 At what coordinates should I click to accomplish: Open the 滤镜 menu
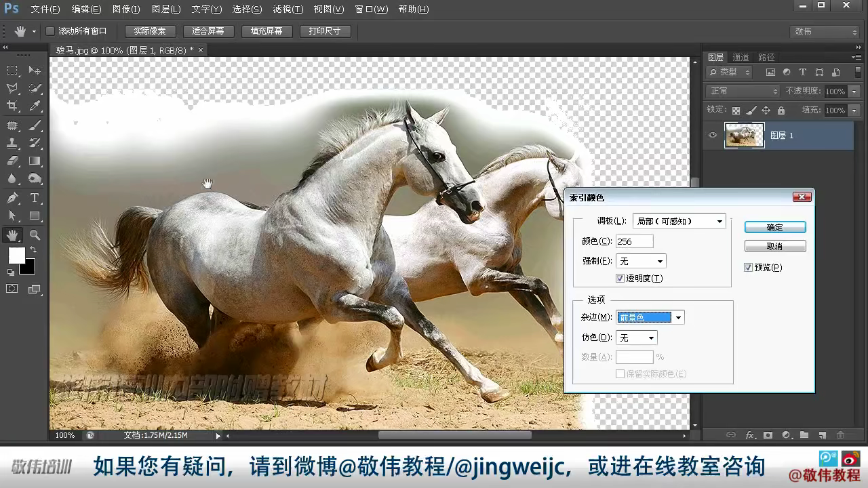pyautogui.click(x=288, y=9)
